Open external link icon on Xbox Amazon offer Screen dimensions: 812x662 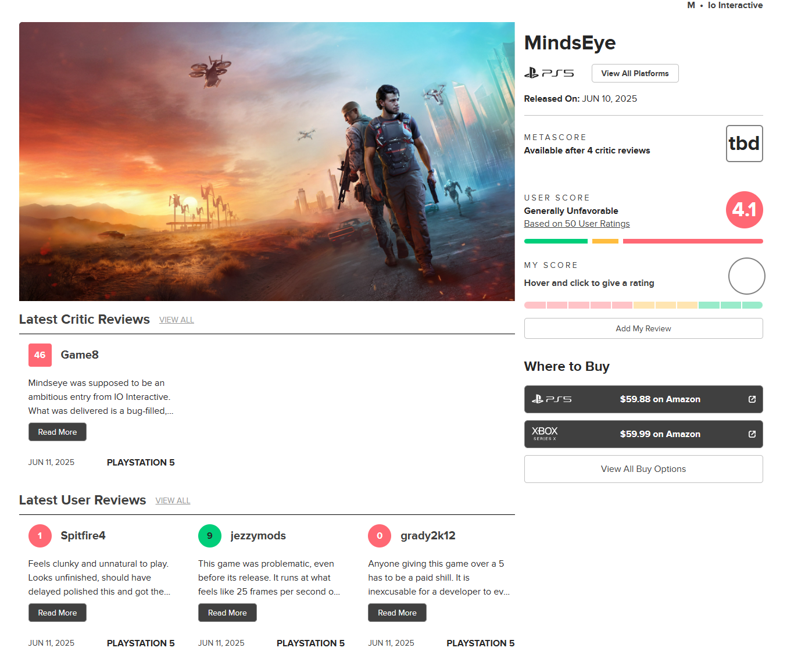point(752,434)
